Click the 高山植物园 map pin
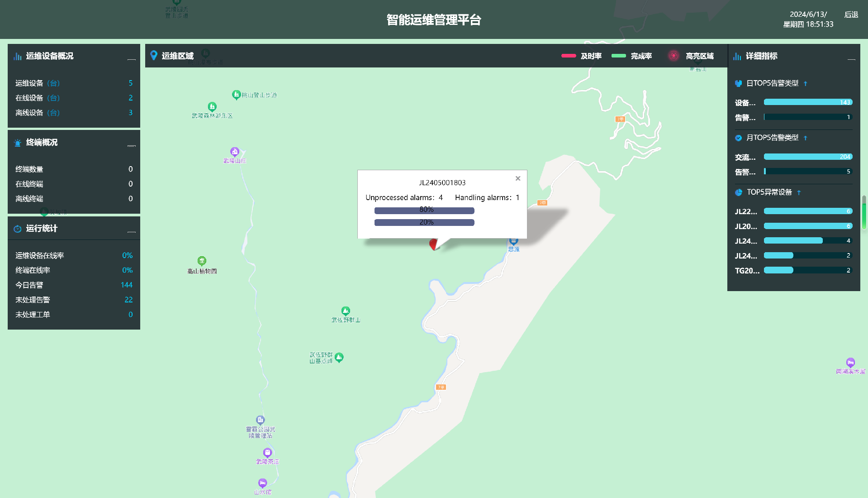This screenshot has height=498, width=868. (202, 261)
